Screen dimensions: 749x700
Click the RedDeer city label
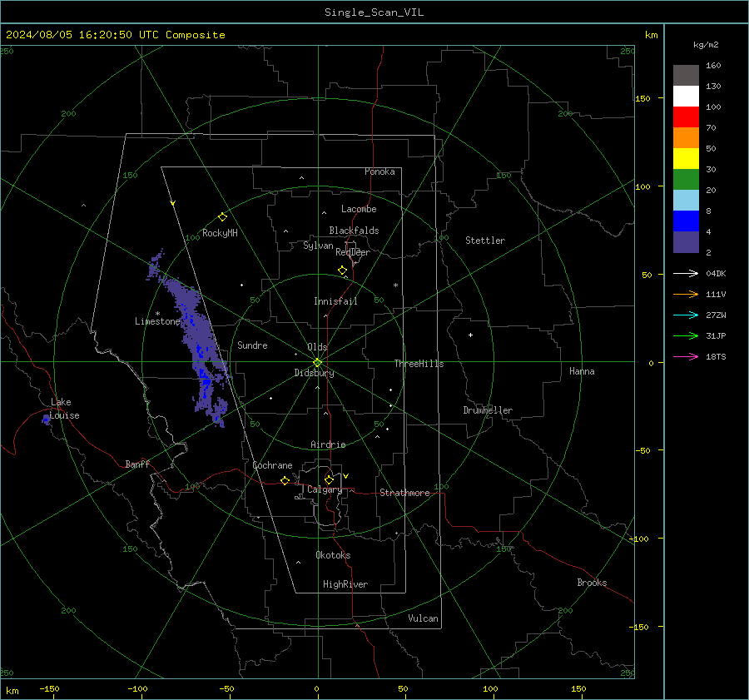click(x=353, y=252)
